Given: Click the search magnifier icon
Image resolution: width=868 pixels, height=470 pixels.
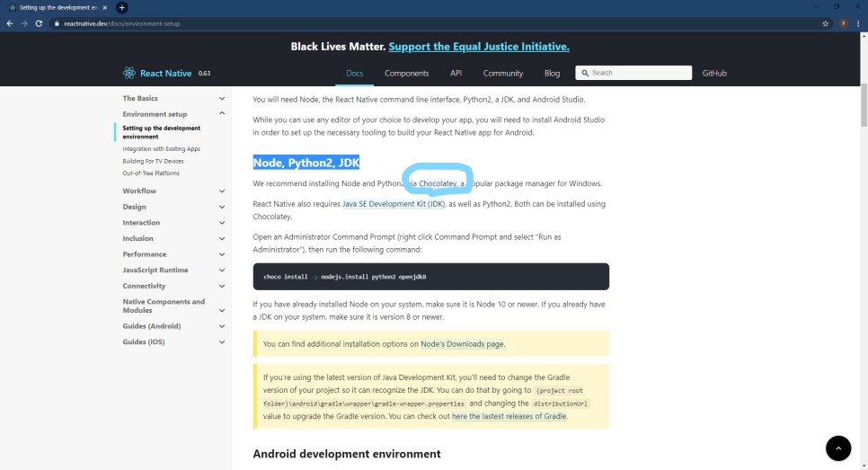Looking at the screenshot, I should tap(585, 73).
